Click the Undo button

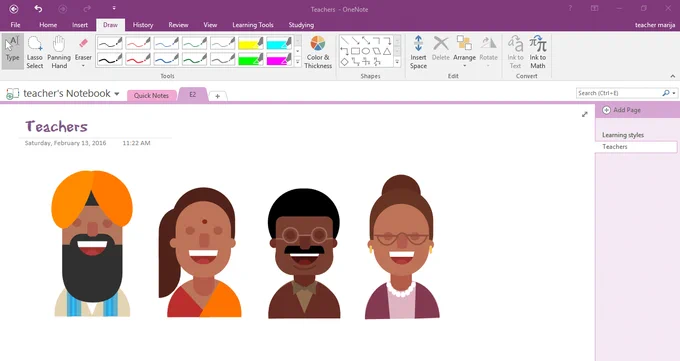pyautogui.click(x=38, y=9)
